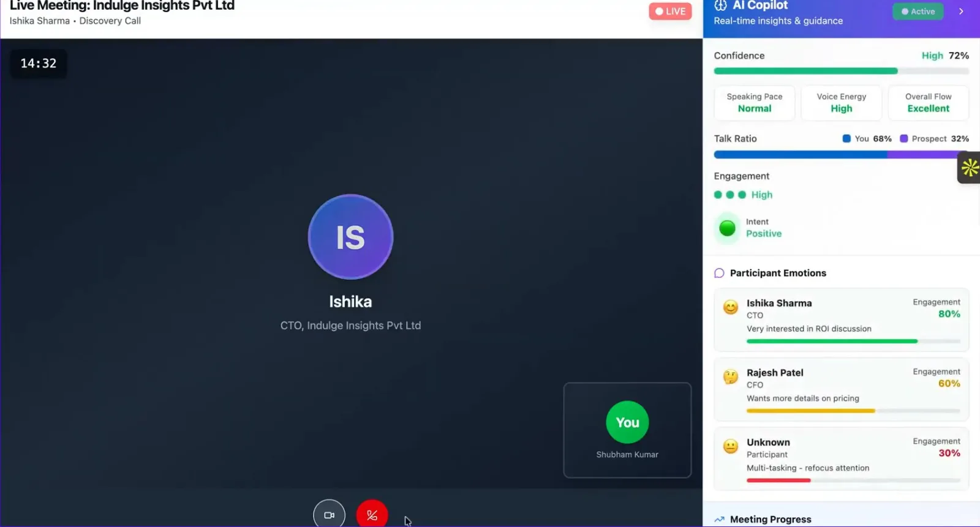The width and height of the screenshot is (980, 527).
Task: Click the purple Prospect legend swatch
Action: 903,139
